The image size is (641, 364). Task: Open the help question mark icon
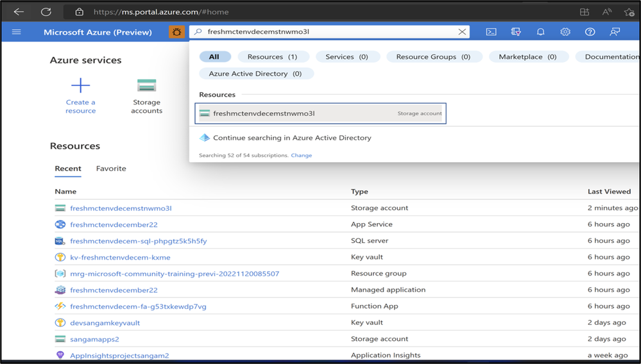pos(590,32)
